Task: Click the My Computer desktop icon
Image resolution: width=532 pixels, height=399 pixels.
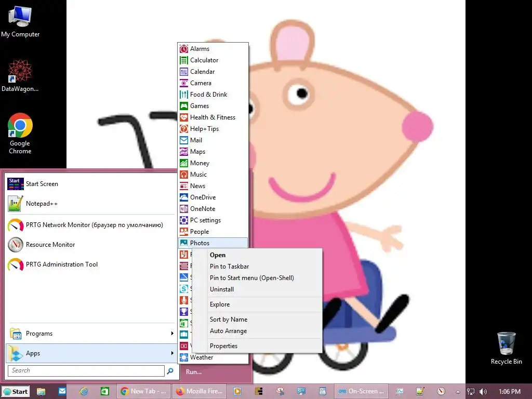Action: click(x=20, y=21)
